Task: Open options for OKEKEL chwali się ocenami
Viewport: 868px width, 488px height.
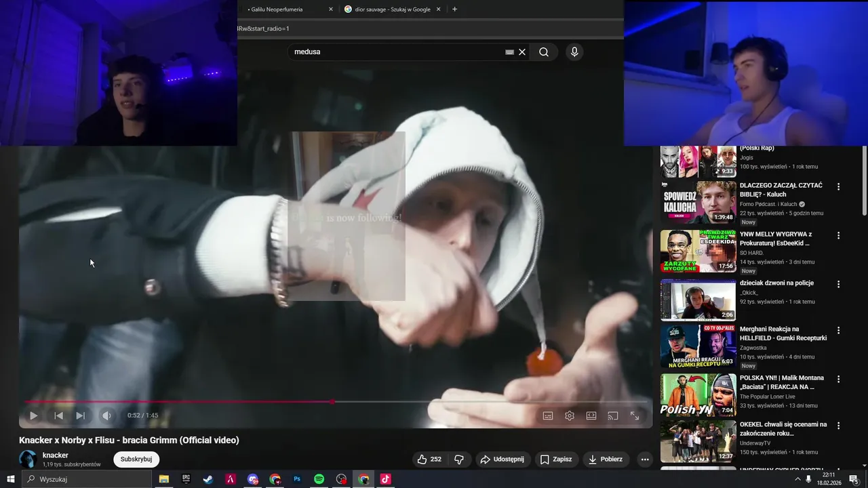Action: [x=838, y=426]
